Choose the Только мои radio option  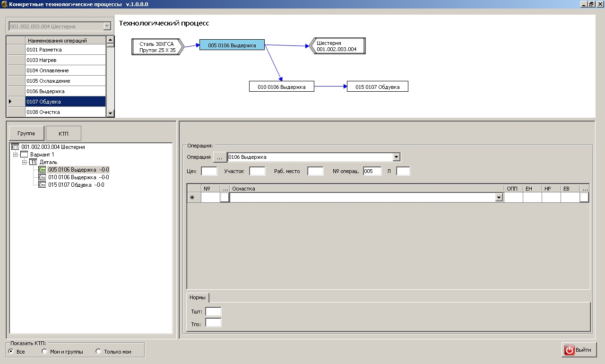click(x=98, y=351)
